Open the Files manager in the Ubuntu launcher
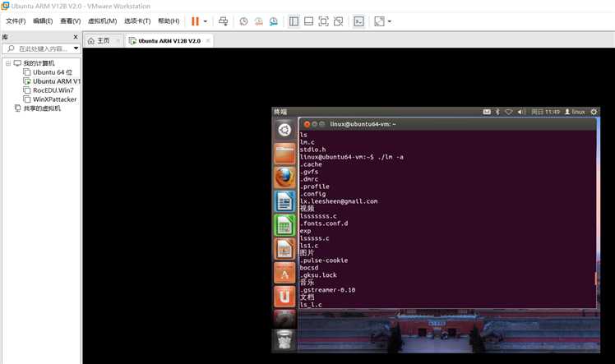615x364 pixels. point(284,154)
